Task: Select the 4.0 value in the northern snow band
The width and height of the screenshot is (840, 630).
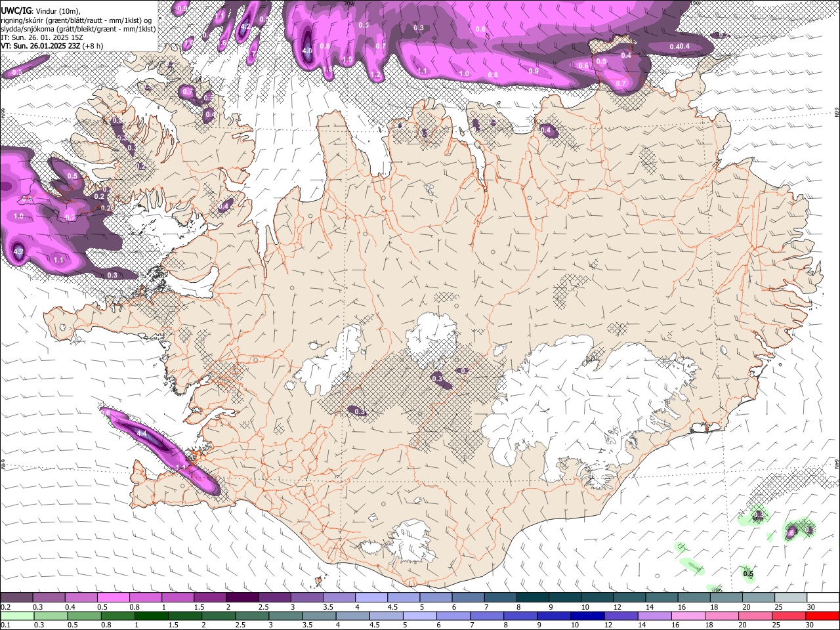Action: (306, 51)
